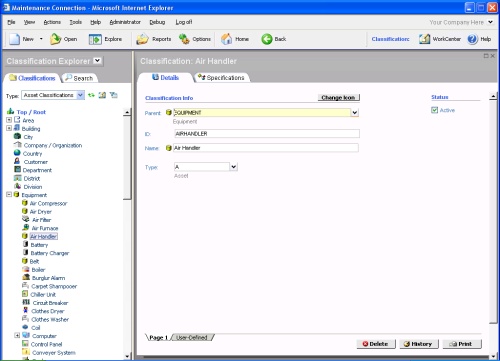
Task: Click the History button
Action: tap(419, 344)
